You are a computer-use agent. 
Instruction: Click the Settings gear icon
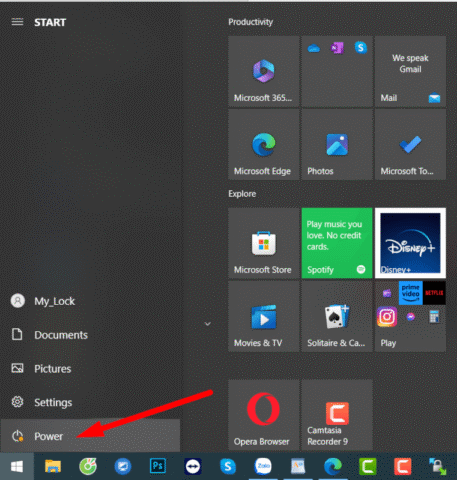[x=17, y=402]
